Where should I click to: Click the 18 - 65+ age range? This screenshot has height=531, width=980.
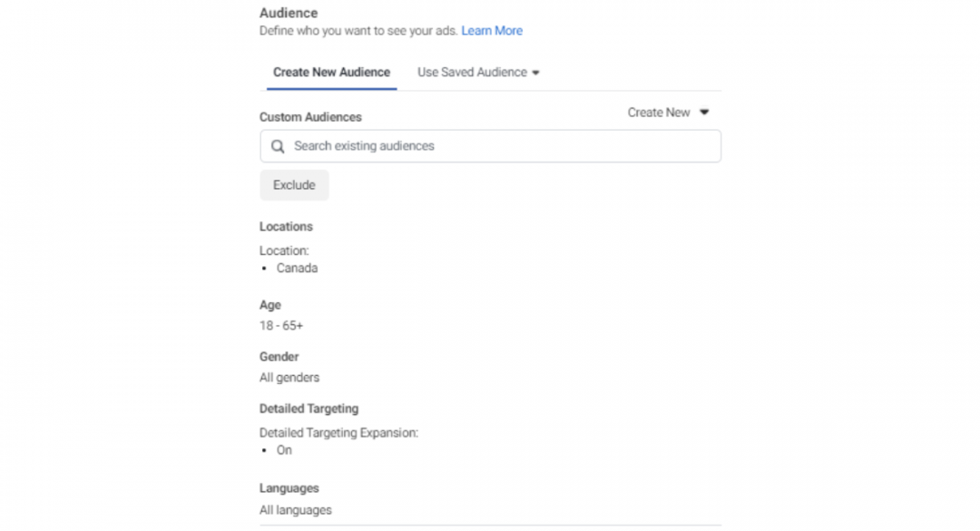coord(281,326)
